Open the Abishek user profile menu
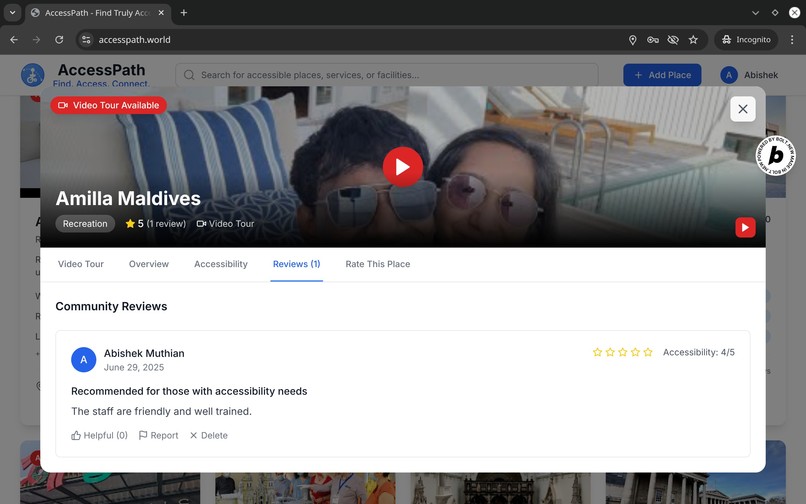This screenshot has height=504, width=806. click(749, 75)
